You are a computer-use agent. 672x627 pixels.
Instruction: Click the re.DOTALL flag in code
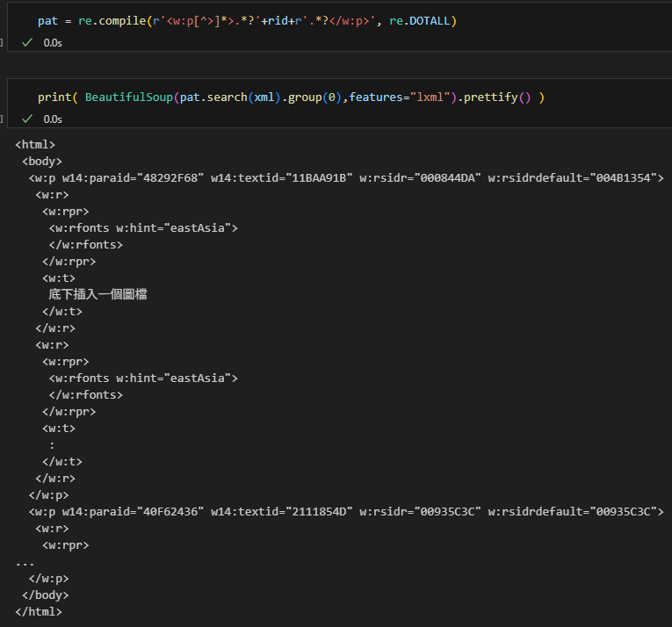click(x=420, y=20)
